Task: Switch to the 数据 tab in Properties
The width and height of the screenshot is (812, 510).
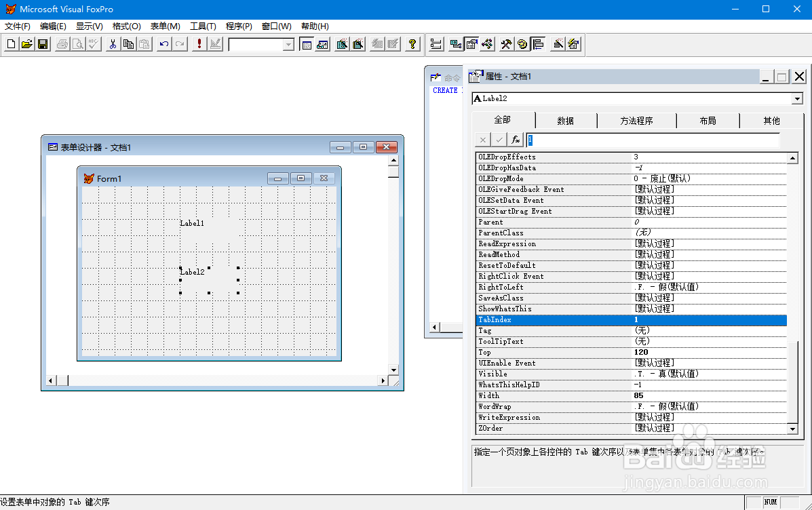Action: point(566,121)
